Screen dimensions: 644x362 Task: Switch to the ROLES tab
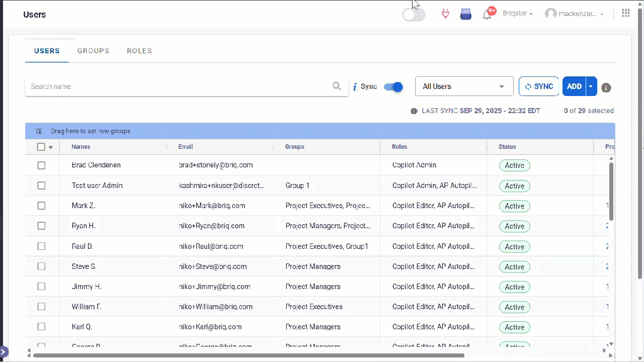point(139,51)
